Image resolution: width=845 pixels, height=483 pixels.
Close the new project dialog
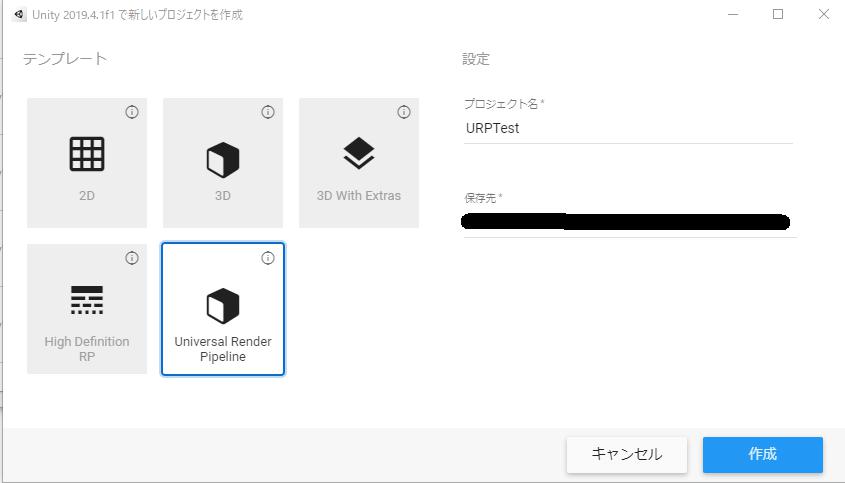click(823, 15)
